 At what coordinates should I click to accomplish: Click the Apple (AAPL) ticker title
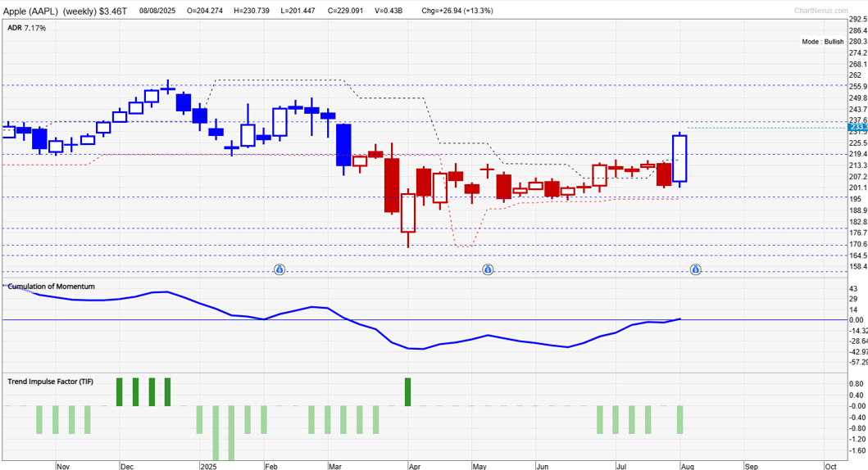[x=31, y=11]
